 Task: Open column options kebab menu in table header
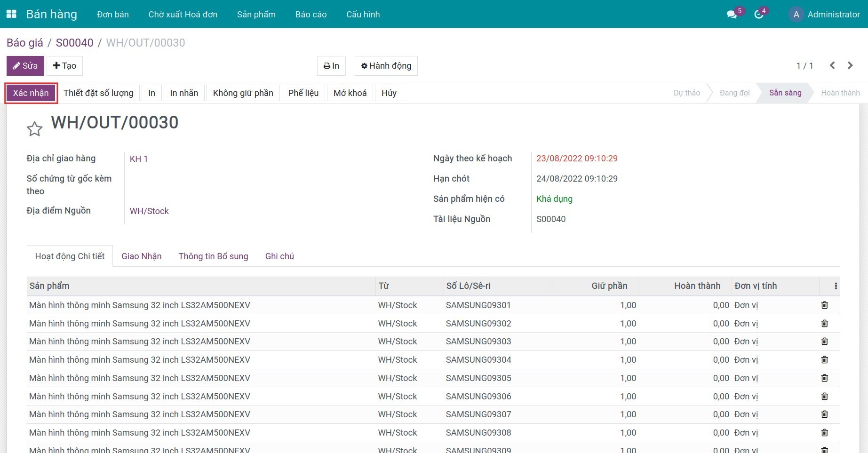(x=836, y=286)
